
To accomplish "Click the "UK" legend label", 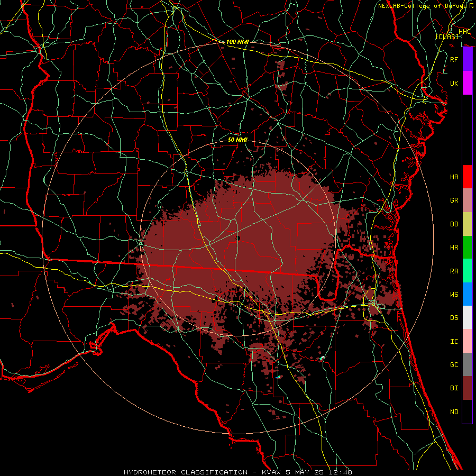I will click(x=454, y=83).
